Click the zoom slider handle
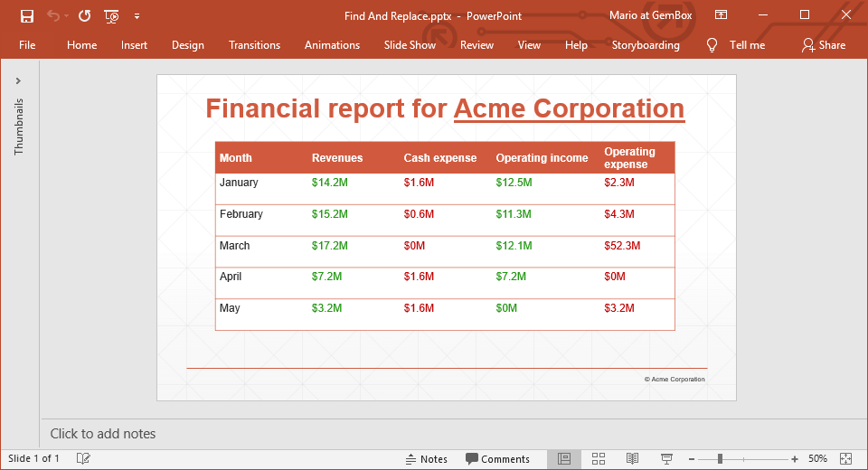This screenshot has width=868, height=470. [720, 459]
